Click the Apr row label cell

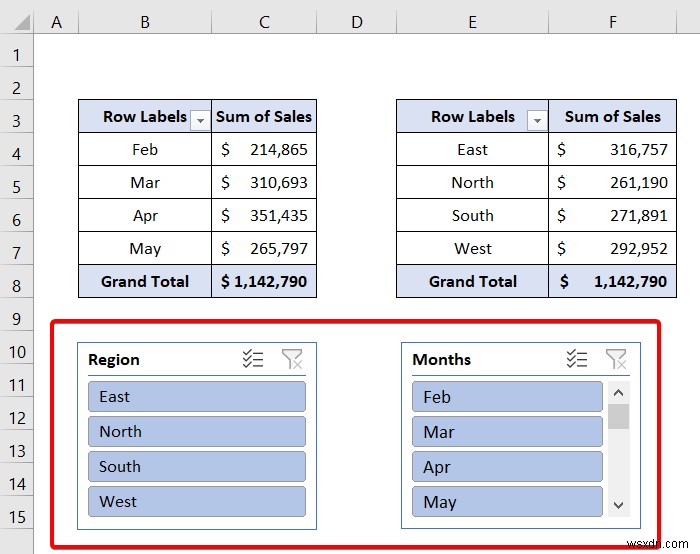[x=145, y=215]
